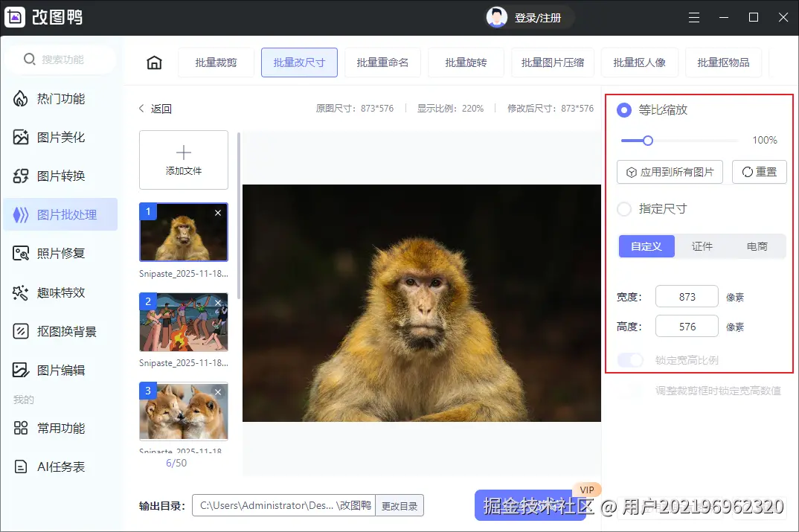Remove thumbnail 3 with its X icon

(217, 392)
